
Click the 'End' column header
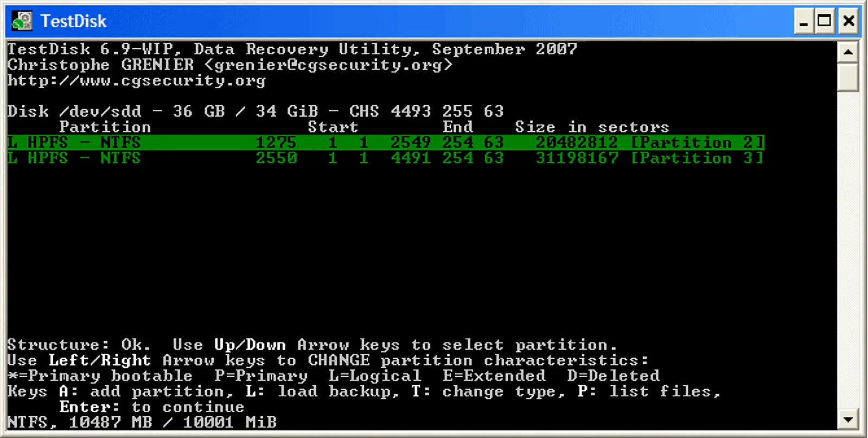458,127
